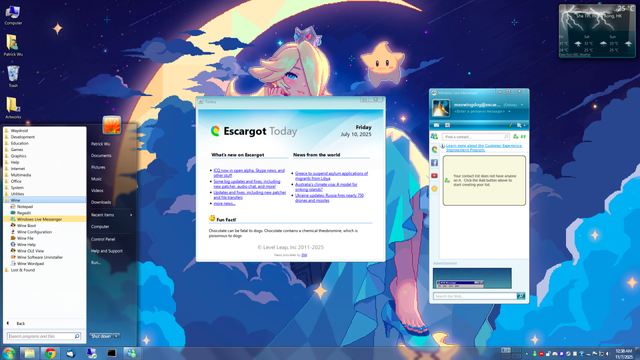The height and width of the screenshot is (360, 640).
Task: Click the Search programs and files field
Action: (x=44, y=336)
